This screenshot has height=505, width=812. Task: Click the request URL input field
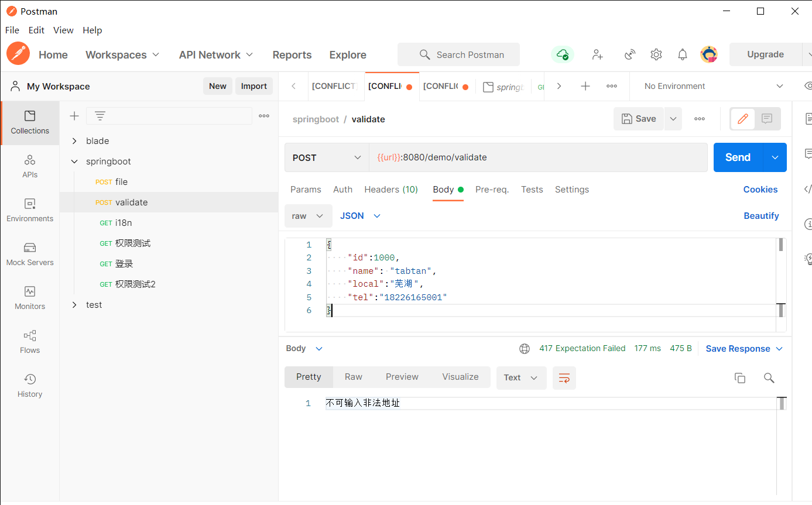[537, 157]
